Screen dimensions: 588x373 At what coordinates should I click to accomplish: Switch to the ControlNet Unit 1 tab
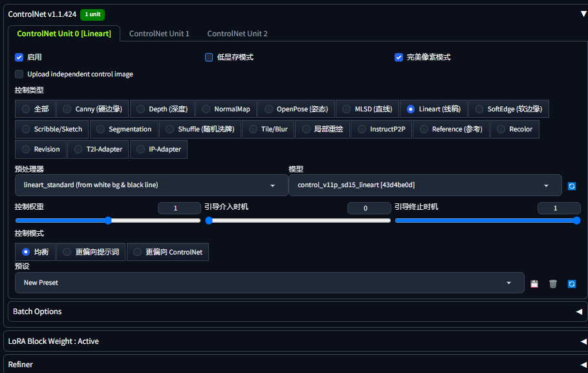coord(159,33)
